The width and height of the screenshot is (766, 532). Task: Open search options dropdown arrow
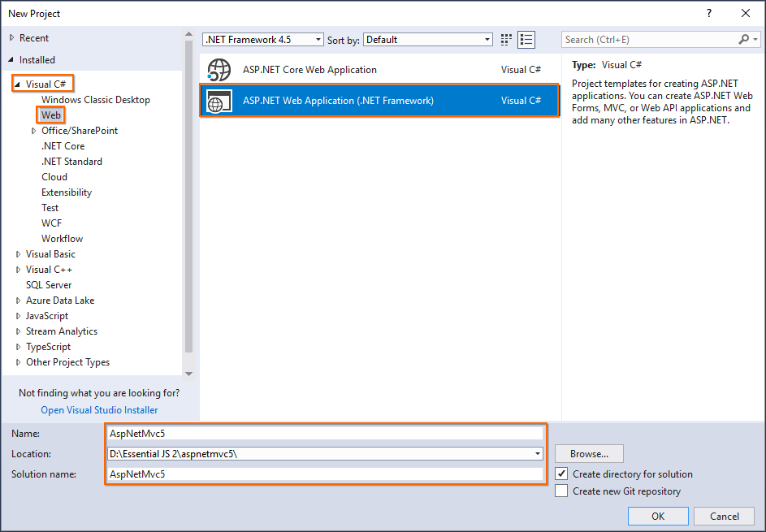click(x=755, y=40)
